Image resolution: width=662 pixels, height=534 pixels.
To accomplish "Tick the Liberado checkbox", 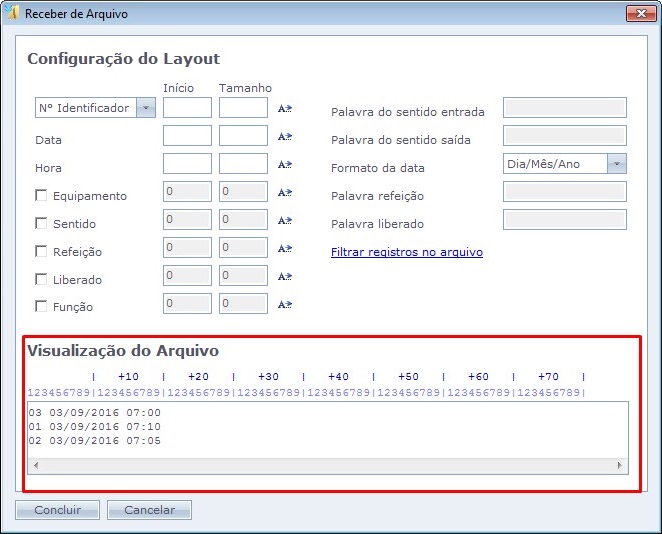I will (41, 280).
